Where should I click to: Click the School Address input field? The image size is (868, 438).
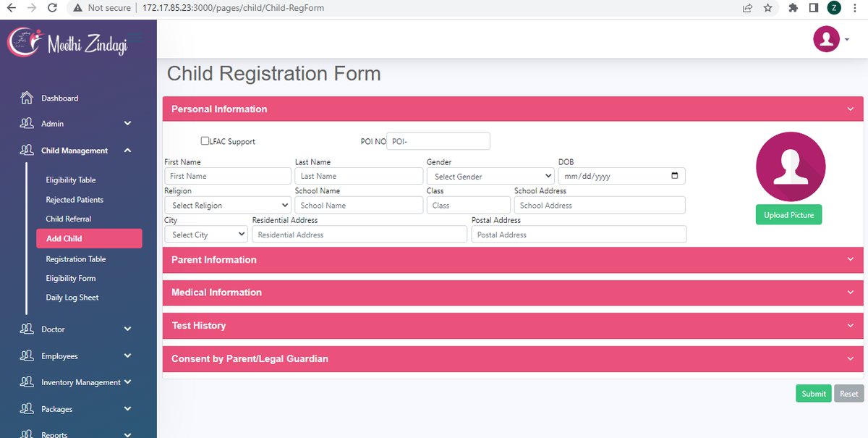[600, 205]
